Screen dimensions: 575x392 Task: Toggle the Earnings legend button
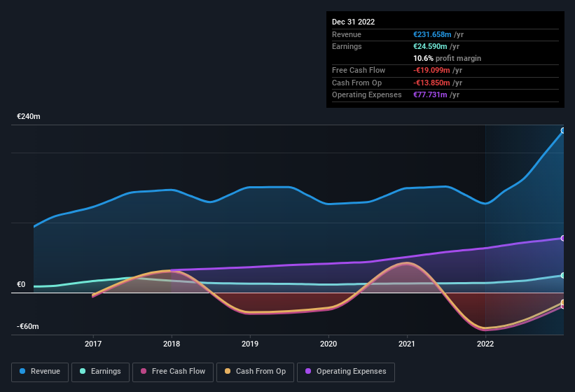pyautogui.click(x=100, y=372)
